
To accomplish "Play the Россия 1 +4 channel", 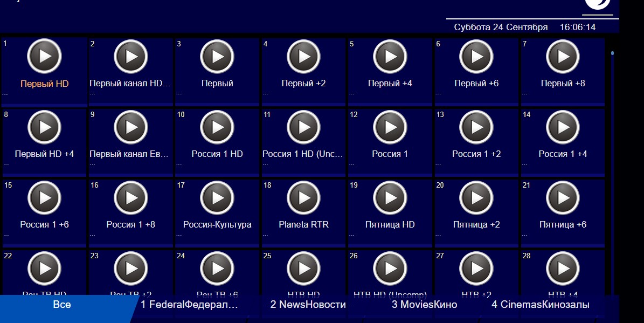I will tap(563, 127).
